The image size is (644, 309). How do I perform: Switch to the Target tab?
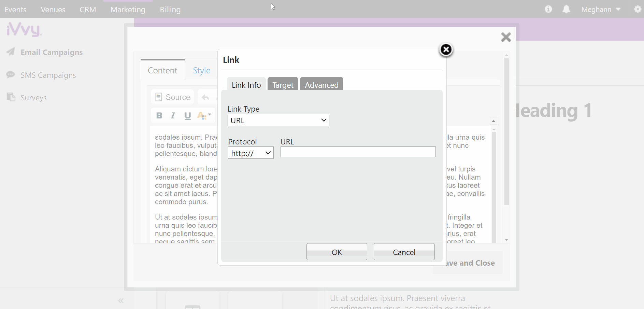click(283, 85)
